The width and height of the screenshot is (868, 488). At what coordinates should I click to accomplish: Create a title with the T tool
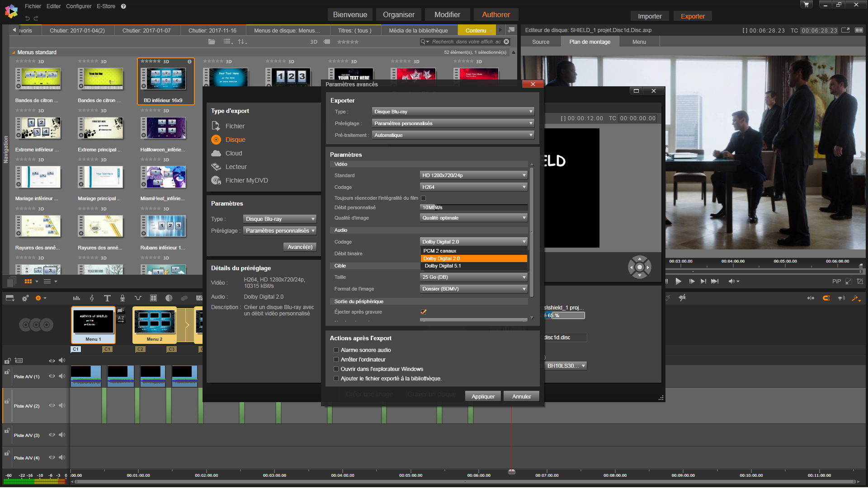(x=107, y=298)
